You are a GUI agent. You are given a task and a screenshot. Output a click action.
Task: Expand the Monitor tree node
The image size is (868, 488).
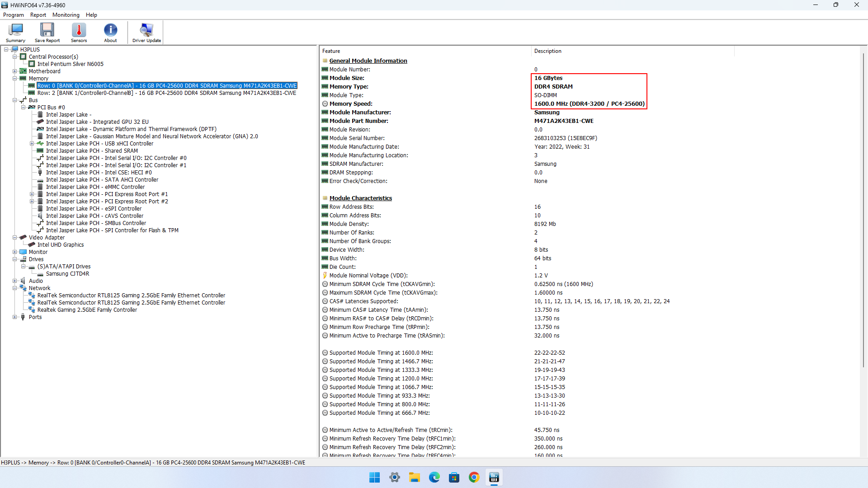click(15, 252)
